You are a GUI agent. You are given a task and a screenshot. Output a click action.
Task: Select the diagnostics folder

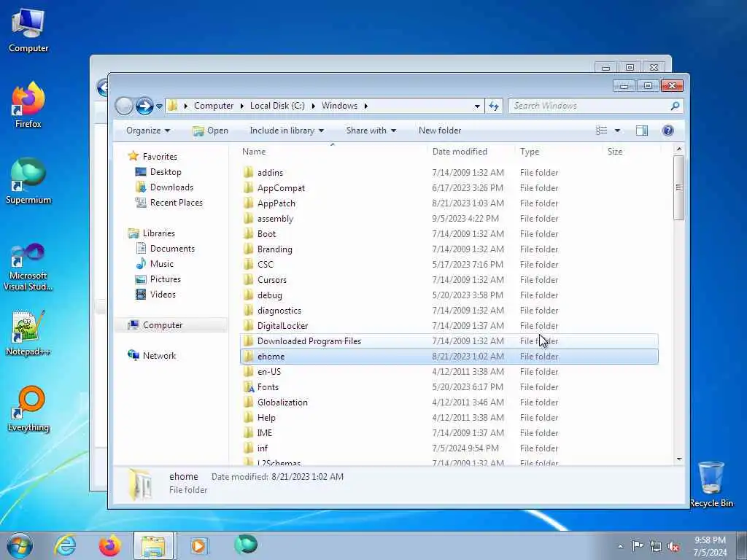coord(279,311)
